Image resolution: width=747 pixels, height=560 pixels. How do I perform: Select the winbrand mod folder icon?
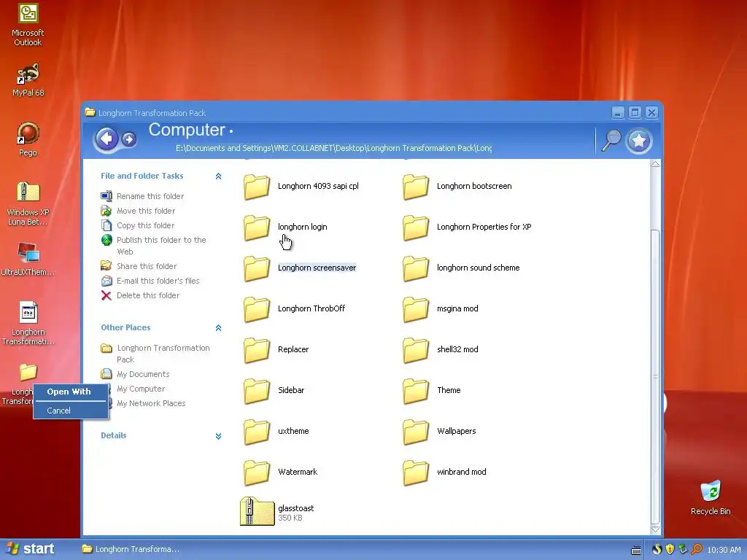point(416,472)
